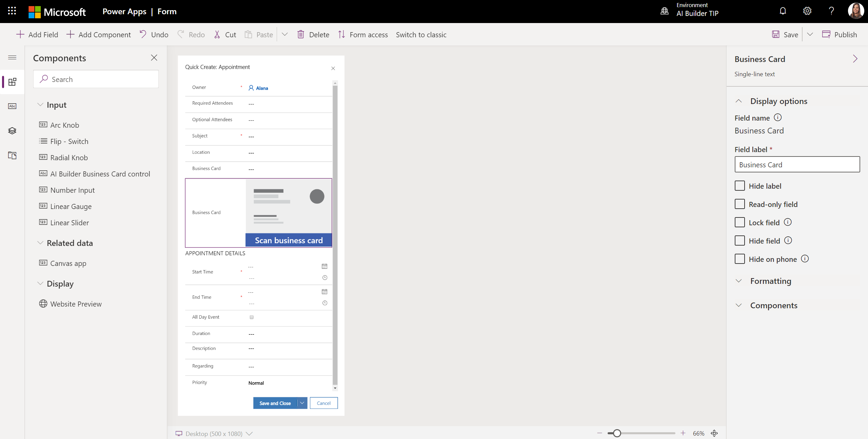Publish the form
The width and height of the screenshot is (868, 439).
point(840,35)
